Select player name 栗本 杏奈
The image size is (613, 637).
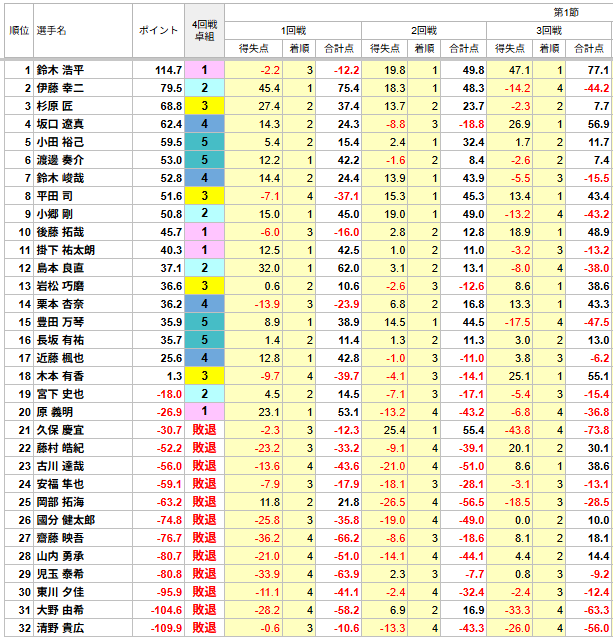click(x=60, y=304)
